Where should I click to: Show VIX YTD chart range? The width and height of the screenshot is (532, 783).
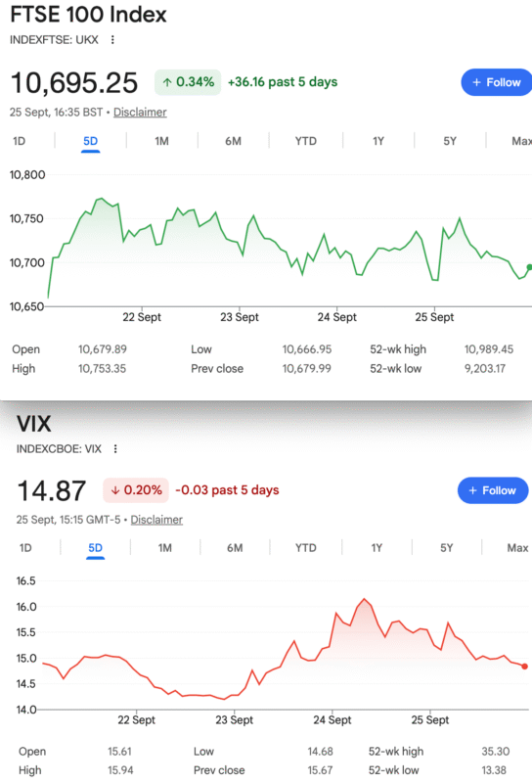point(305,548)
